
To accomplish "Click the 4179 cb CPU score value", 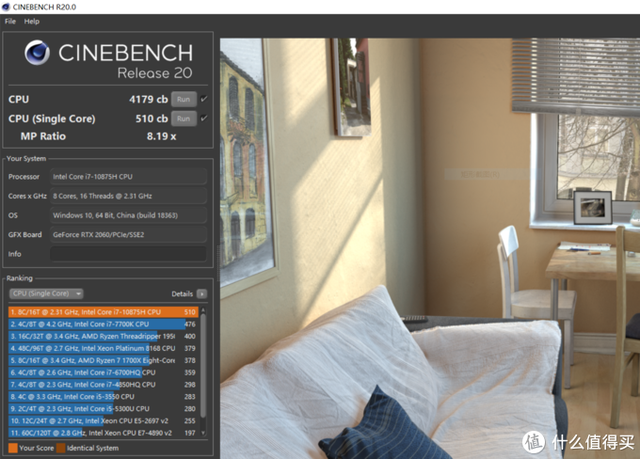I will click(149, 99).
